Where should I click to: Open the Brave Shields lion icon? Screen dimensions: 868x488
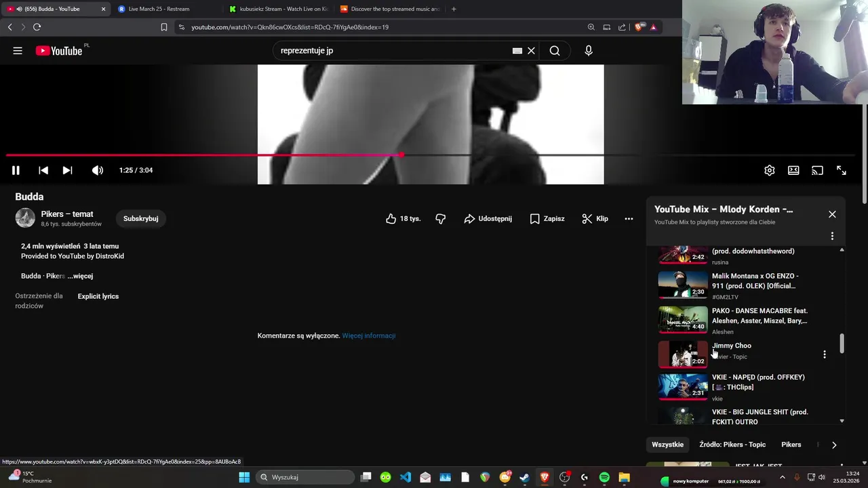639,27
